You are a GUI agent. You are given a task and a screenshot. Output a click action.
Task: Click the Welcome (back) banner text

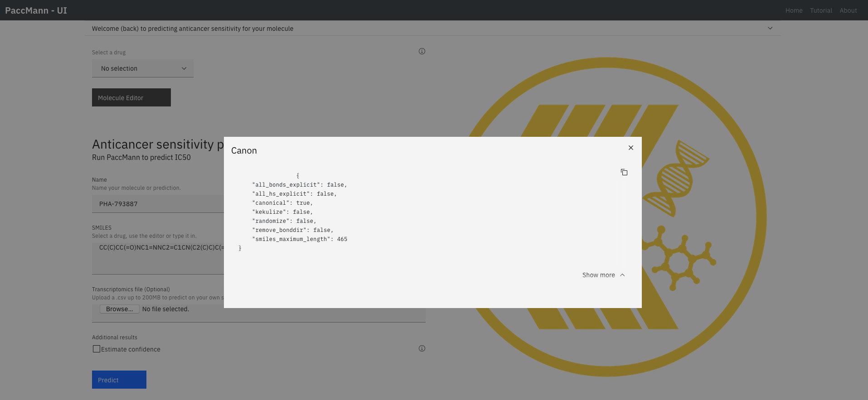(x=193, y=29)
